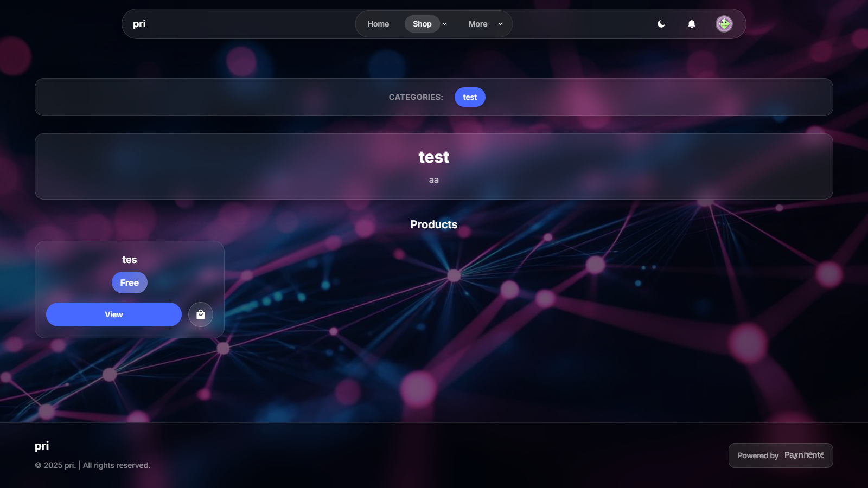Open notifications via the bell icon
The image size is (868, 488).
pyautogui.click(x=691, y=24)
